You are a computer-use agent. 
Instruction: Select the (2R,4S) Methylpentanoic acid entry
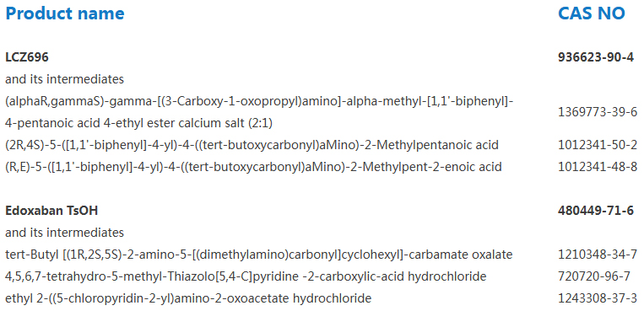point(252,145)
